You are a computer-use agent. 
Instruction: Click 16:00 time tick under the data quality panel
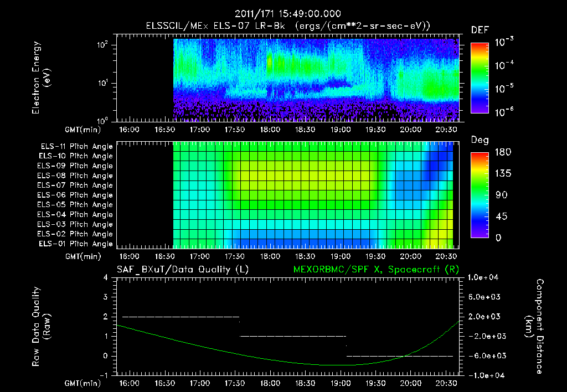point(129,383)
